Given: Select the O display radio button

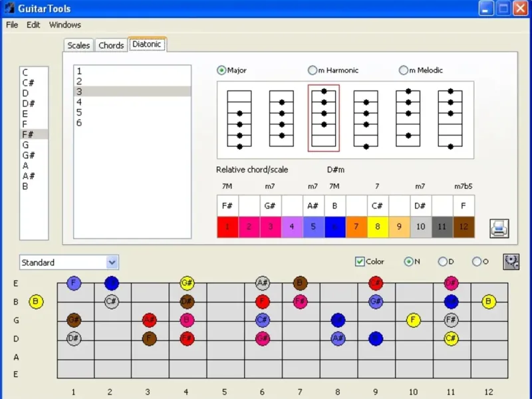Looking at the screenshot, I should click(476, 261).
